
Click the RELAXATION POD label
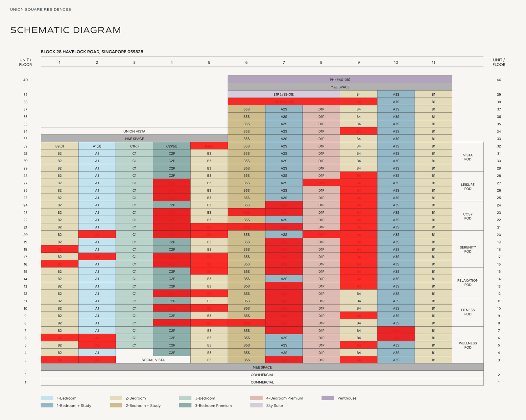coord(468,283)
